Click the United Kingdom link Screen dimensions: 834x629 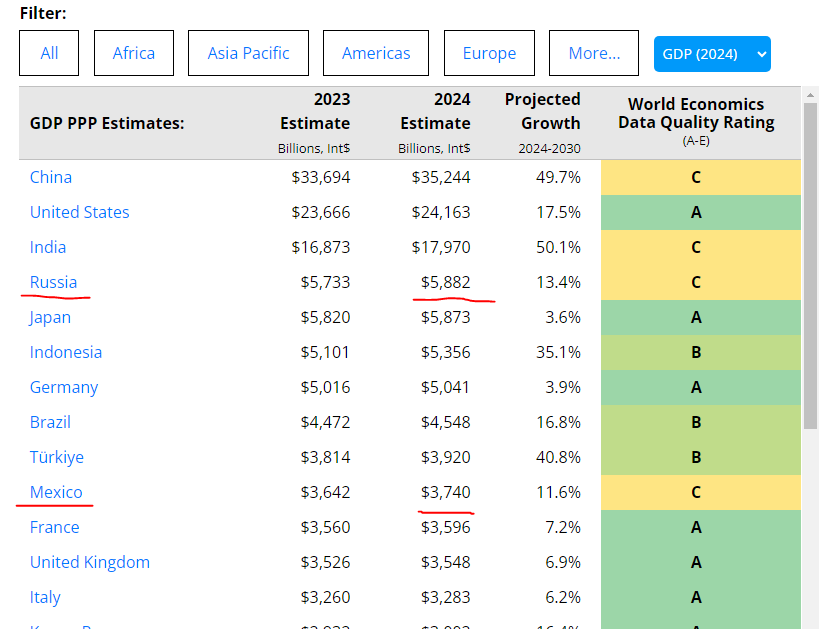tap(90, 562)
